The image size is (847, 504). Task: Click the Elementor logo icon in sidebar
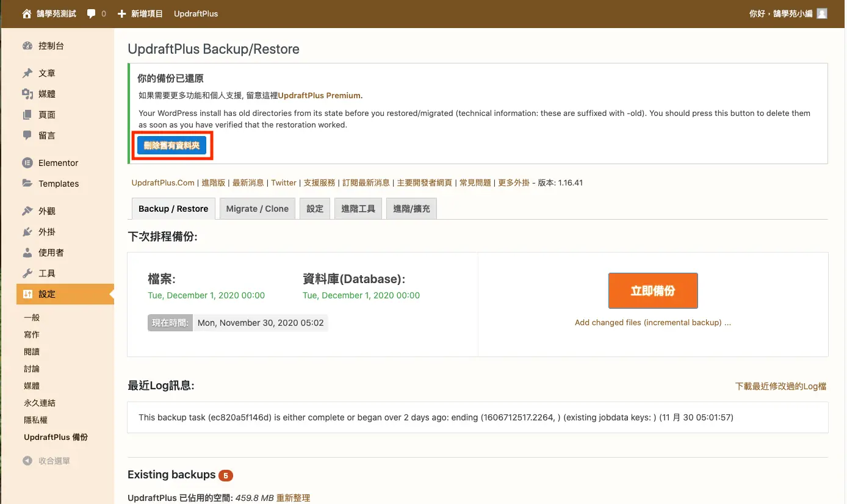(x=27, y=163)
